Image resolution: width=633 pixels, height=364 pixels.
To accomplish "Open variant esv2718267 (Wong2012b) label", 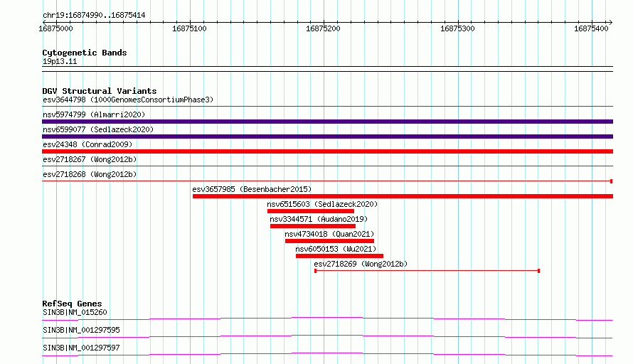I will tap(90, 159).
